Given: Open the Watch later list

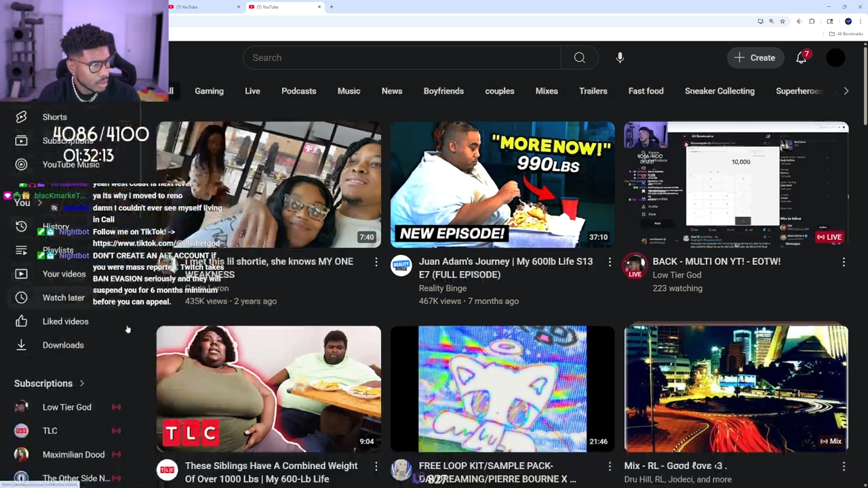Looking at the screenshot, I should 64,298.
